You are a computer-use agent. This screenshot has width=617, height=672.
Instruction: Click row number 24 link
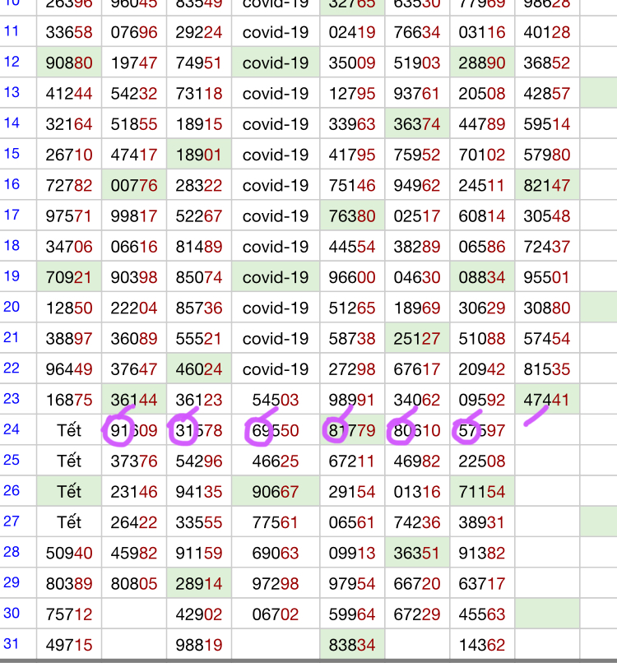pyautogui.click(x=12, y=429)
